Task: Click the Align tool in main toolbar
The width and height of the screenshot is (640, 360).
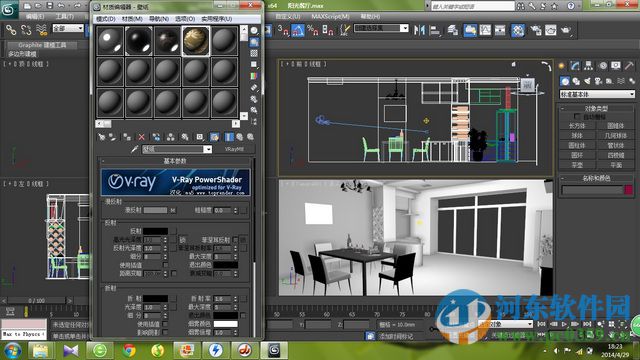Action: coord(435,30)
